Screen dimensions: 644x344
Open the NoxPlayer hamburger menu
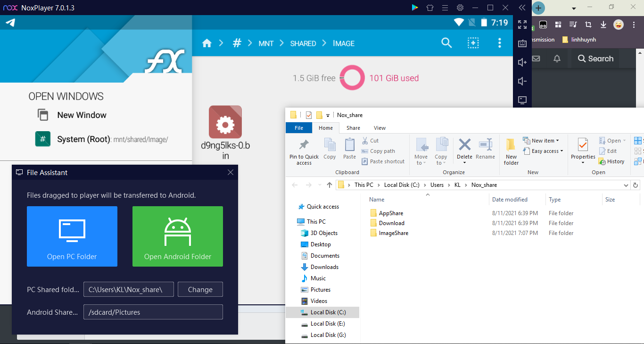click(445, 8)
